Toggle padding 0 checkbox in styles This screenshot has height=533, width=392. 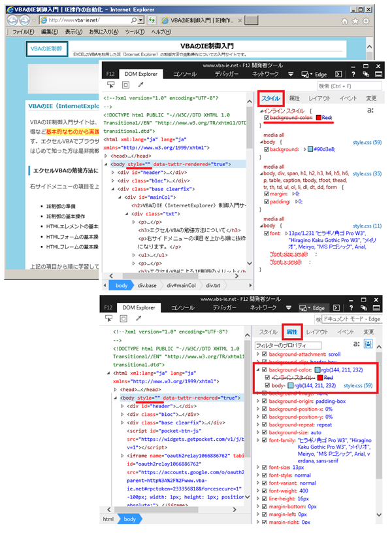267,201
